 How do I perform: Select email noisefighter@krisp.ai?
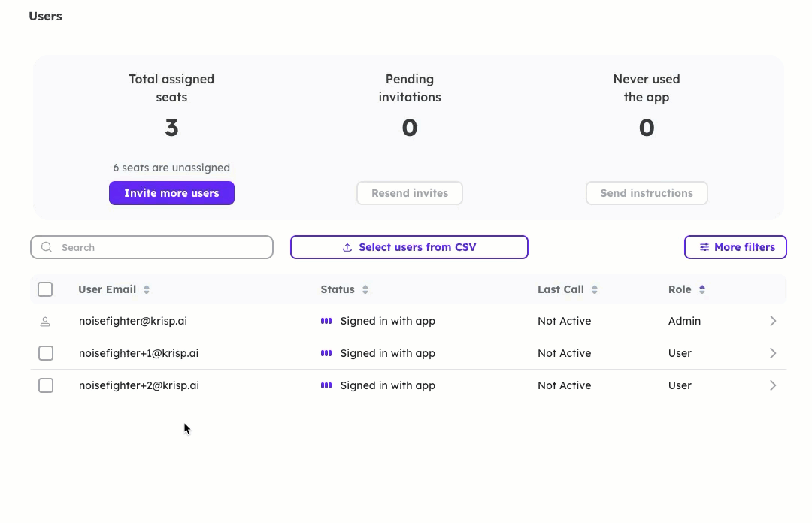point(133,321)
